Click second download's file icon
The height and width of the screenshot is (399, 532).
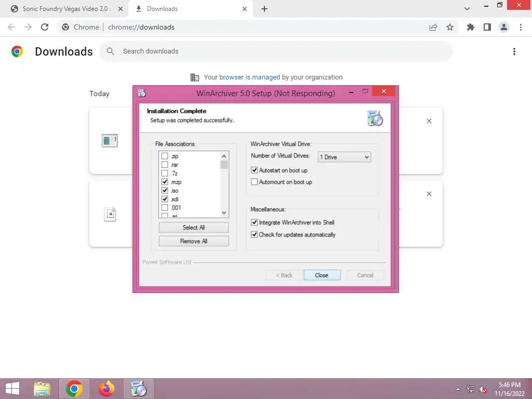pyautogui.click(x=110, y=214)
